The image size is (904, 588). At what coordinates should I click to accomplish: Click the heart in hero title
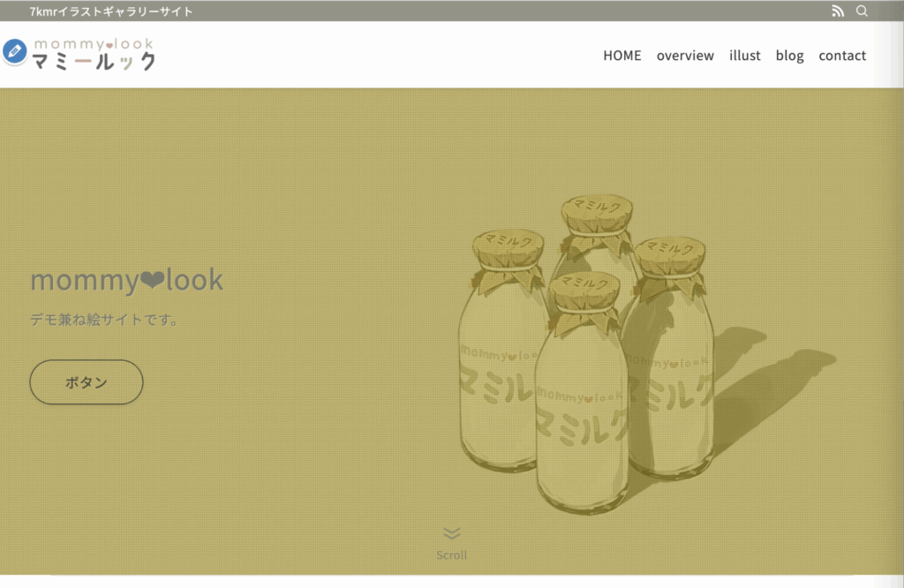(152, 280)
